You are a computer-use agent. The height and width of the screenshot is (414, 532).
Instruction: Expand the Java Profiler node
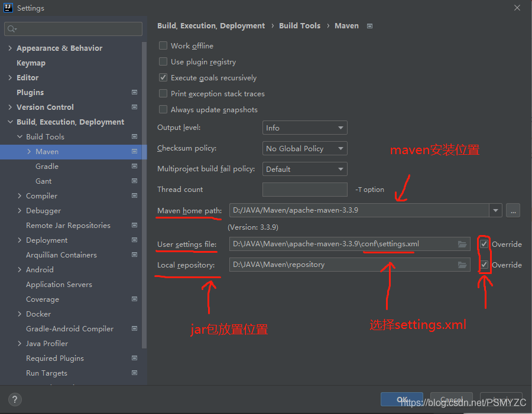click(20, 344)
